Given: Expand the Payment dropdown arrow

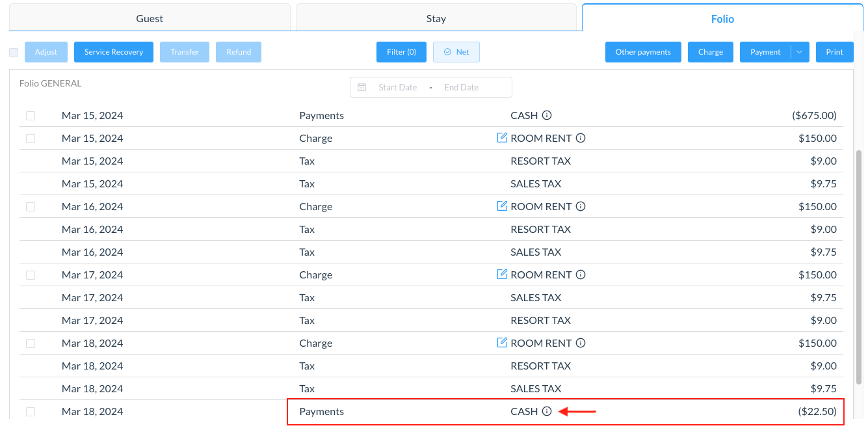Looking at the screenshot, I should (800, 52).
